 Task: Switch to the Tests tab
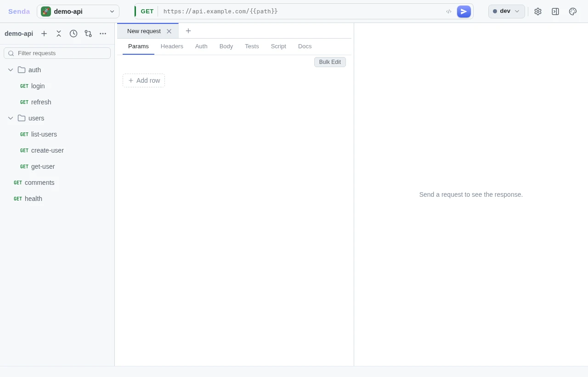tap(252, 46)
